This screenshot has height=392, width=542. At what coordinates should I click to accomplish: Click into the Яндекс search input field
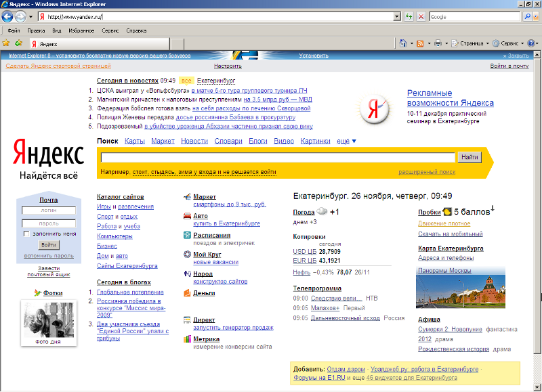(x=278, y=158)
